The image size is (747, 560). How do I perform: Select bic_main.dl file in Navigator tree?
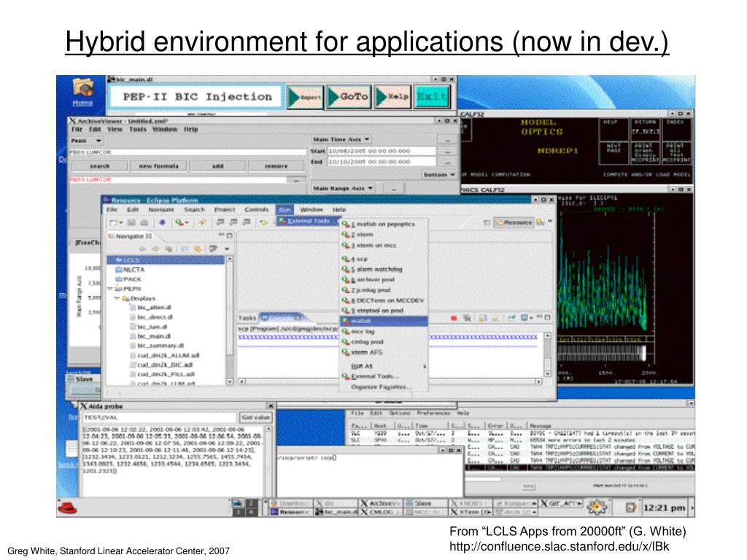[150, 336]
